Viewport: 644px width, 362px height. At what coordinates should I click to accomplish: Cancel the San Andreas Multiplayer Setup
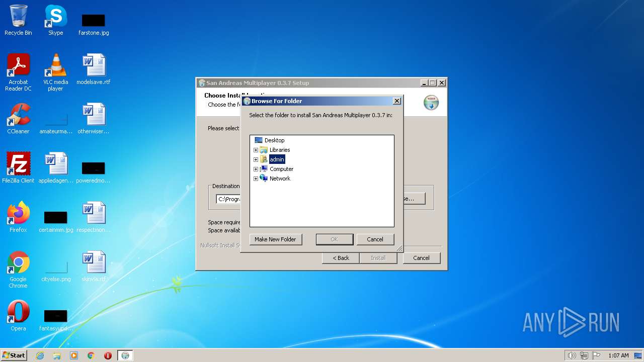point(421,258)
